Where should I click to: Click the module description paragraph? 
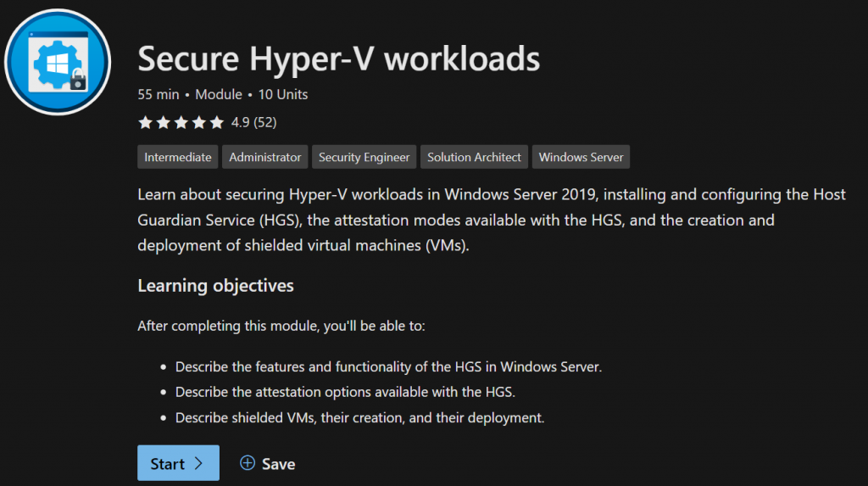pos(492,220)
